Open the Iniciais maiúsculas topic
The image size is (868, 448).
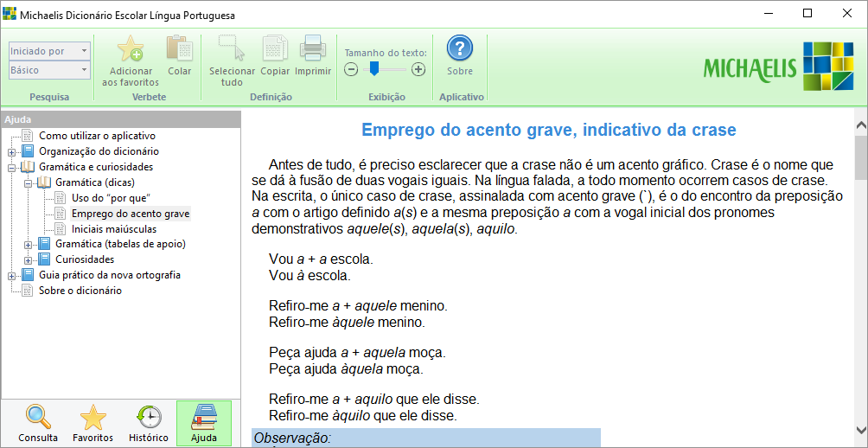coord(114,228)
